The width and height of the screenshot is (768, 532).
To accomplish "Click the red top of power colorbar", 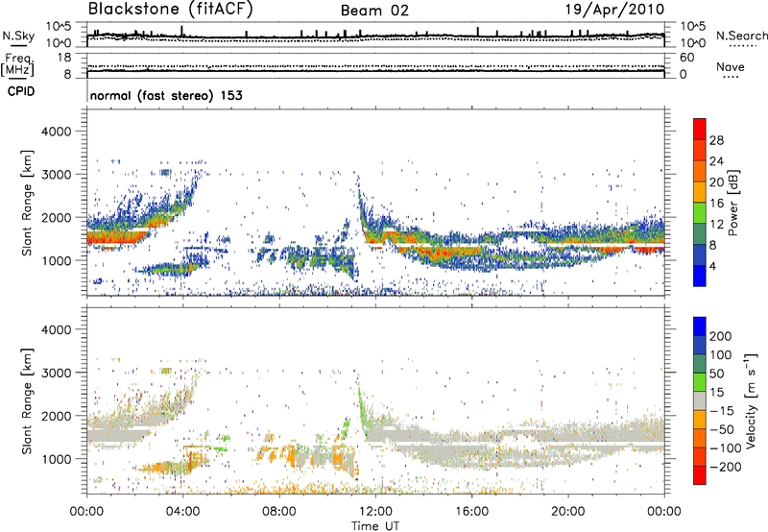I will click(700, 129).
